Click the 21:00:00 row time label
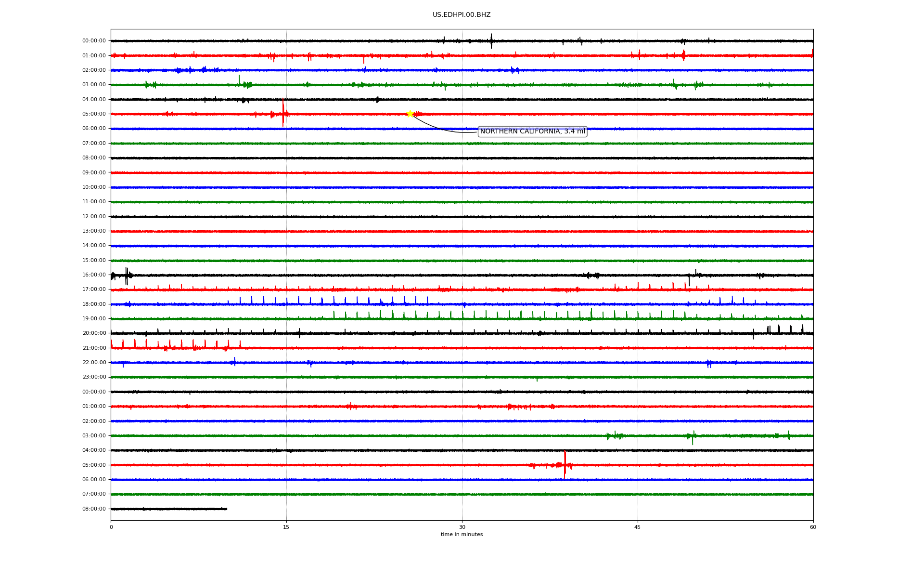This screenshot has height=578, width=924. (x=94, y=348)
